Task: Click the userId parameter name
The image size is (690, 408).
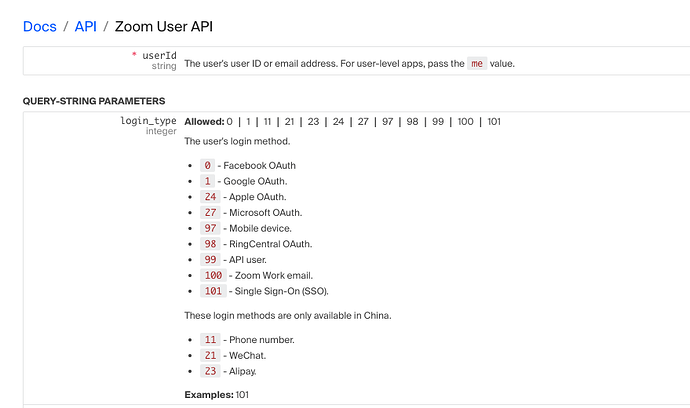Action: click(x=157, y=55)
